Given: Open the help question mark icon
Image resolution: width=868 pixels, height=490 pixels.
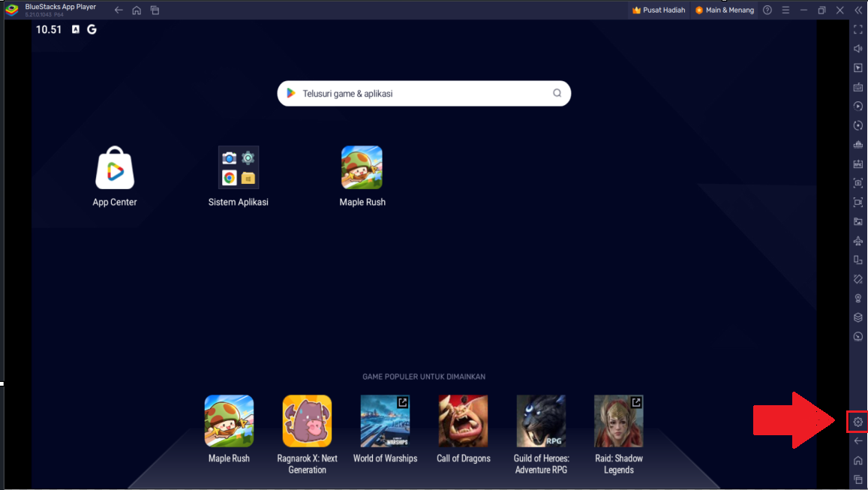Looking at the screenshot, I should [x=767, y=10].
